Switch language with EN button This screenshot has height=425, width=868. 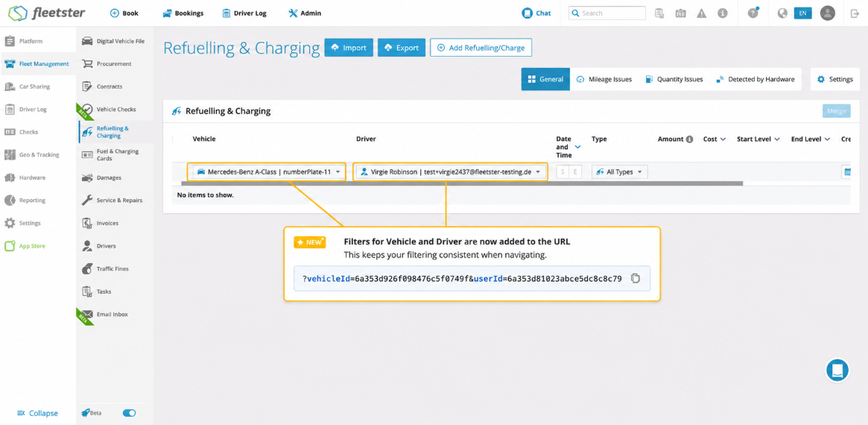tap(802, 13)
